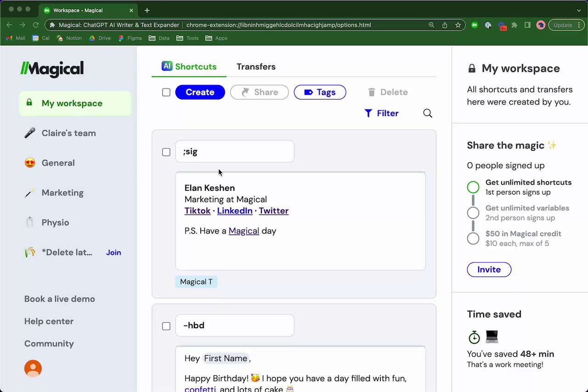
Task: Click the confetti link in birthday message
Action: [200, 389]
